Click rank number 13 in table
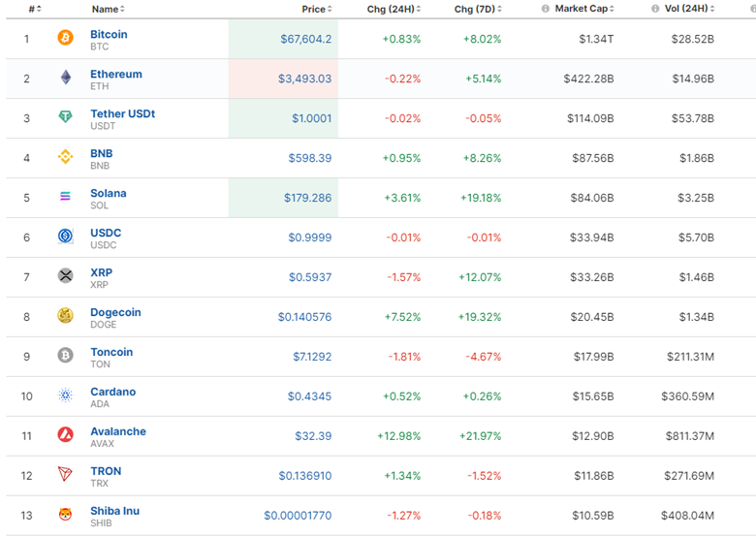 [26, 516]
